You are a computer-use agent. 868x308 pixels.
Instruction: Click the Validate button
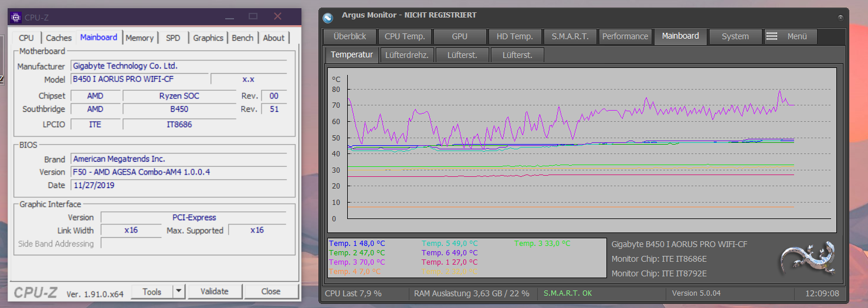[x=215, y=291]
